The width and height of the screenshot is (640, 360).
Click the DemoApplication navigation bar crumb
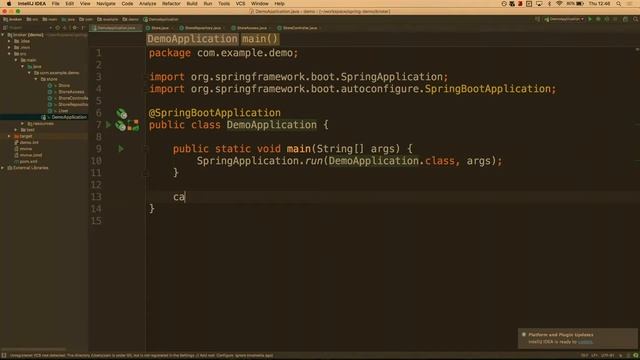pyautogui.click(x=161, y=19)
